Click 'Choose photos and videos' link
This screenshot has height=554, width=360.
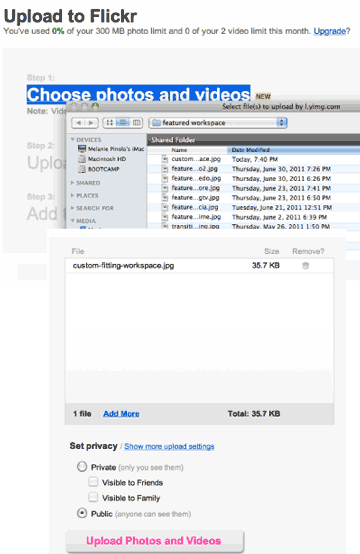click(x=138, y=94)
